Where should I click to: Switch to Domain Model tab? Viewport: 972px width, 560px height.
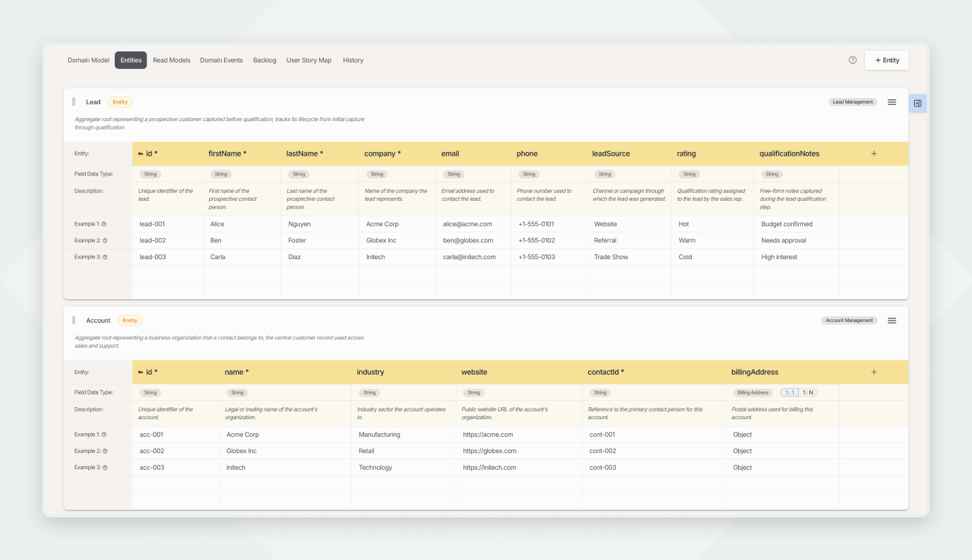click(x=89, y=61)
